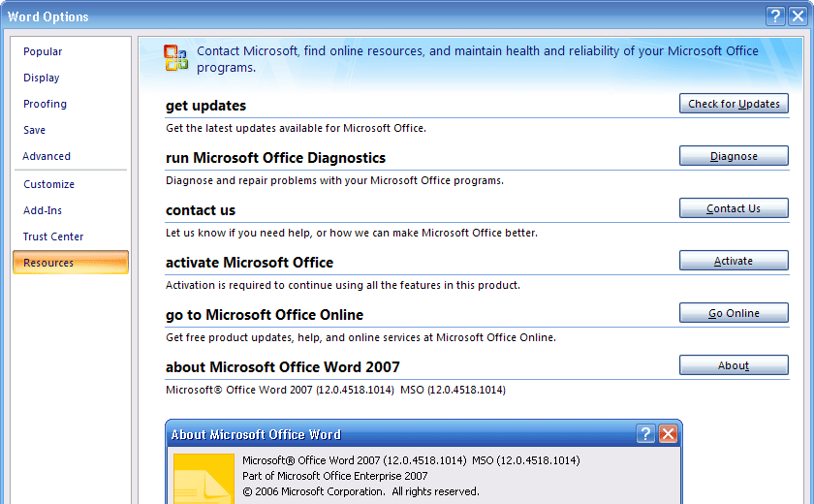The image size is (814, 504).
Task: Switch to the Trust Center category
Action: coord(53,236)
